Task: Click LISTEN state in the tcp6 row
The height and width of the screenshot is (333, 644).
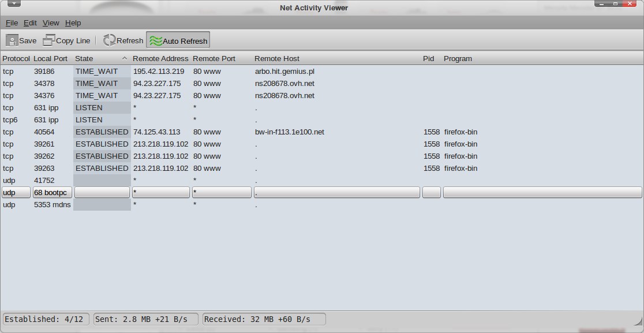Action: tap(89, 120)
